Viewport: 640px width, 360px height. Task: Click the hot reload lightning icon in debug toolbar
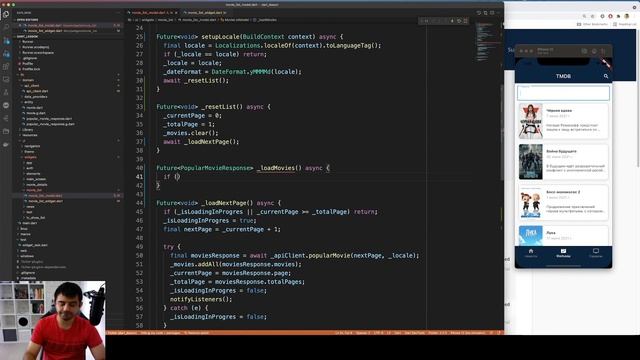click(452, 21)
